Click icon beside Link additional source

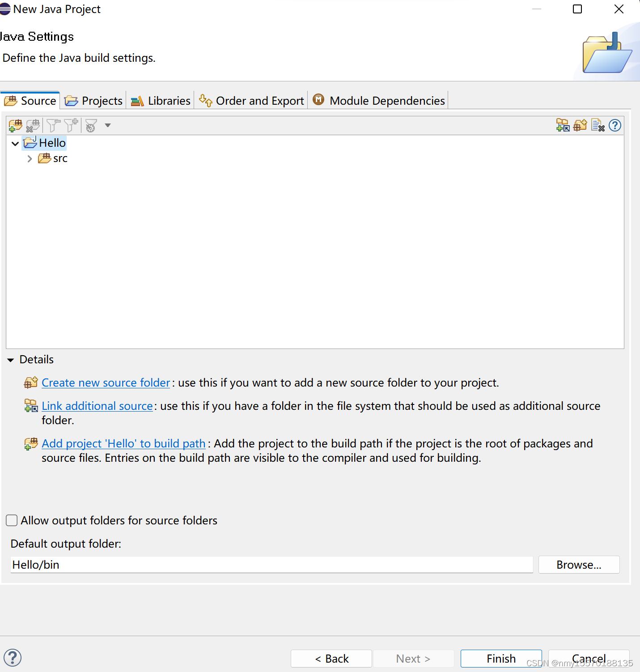coord(31,406)
